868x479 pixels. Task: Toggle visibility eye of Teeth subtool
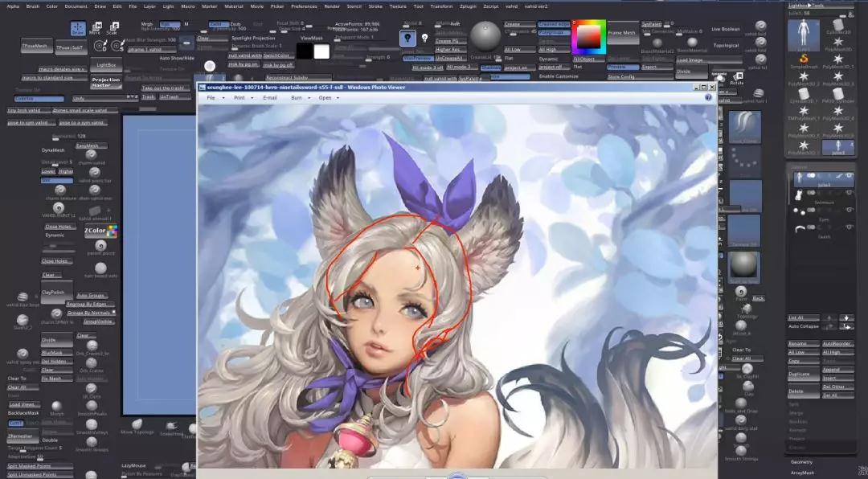(x=850, y=227)
